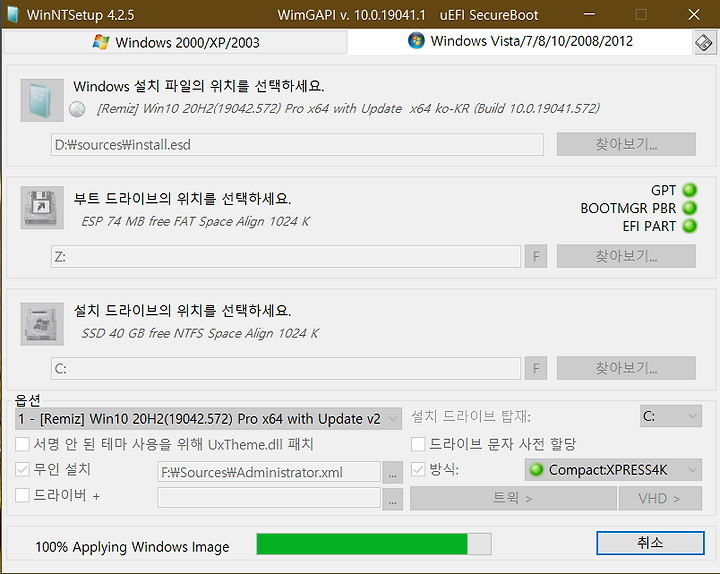Switch to Windows Vista/7/8/10/2008/2012 tab

point(520,41)
